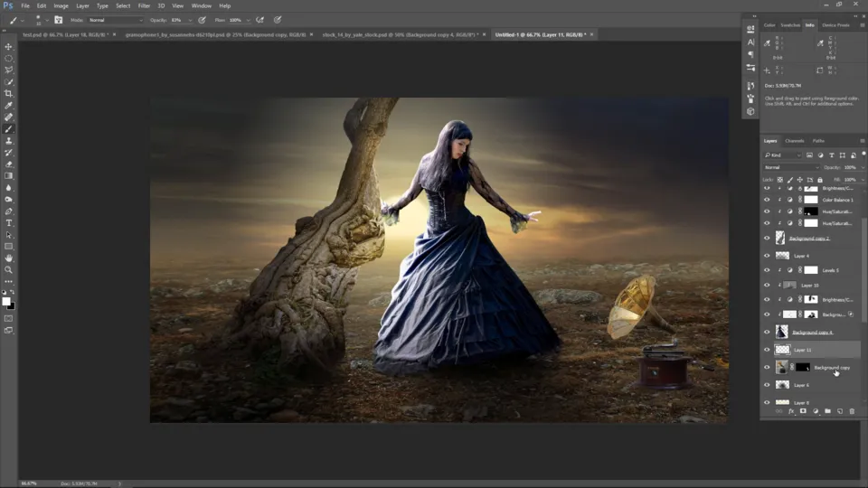This screenshot has height=488, width=868.
Task: Click the foreground color swatch
Action: tap(6, 301)
